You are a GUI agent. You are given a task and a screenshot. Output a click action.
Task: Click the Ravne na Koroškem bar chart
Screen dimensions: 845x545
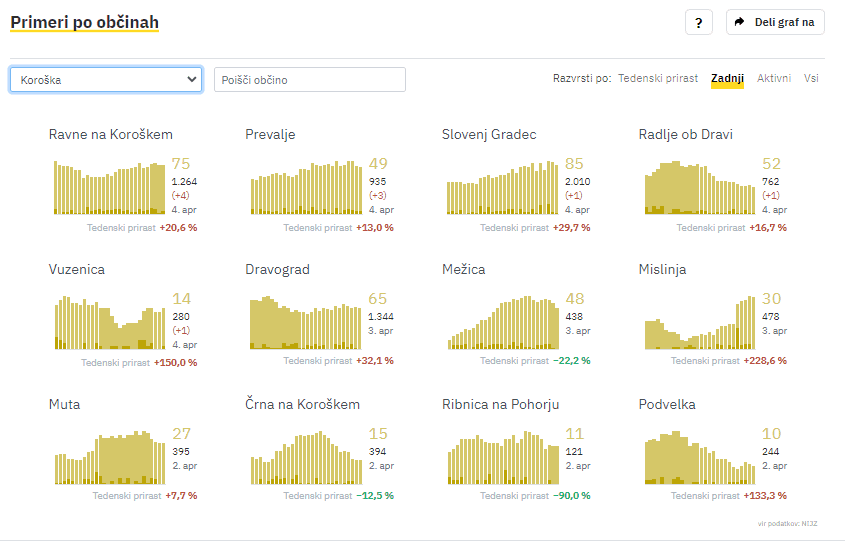tap(109, 188)
